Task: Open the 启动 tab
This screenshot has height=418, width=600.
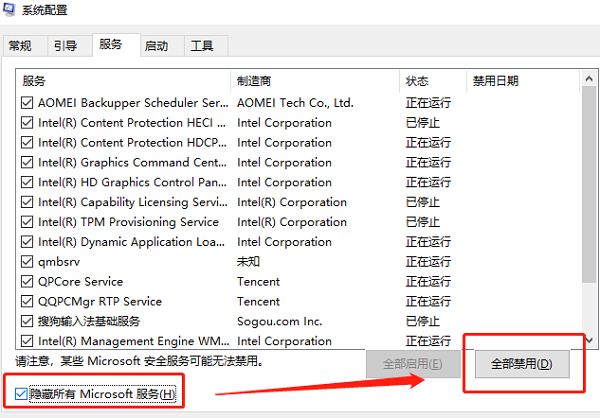Action: [162, 46]
